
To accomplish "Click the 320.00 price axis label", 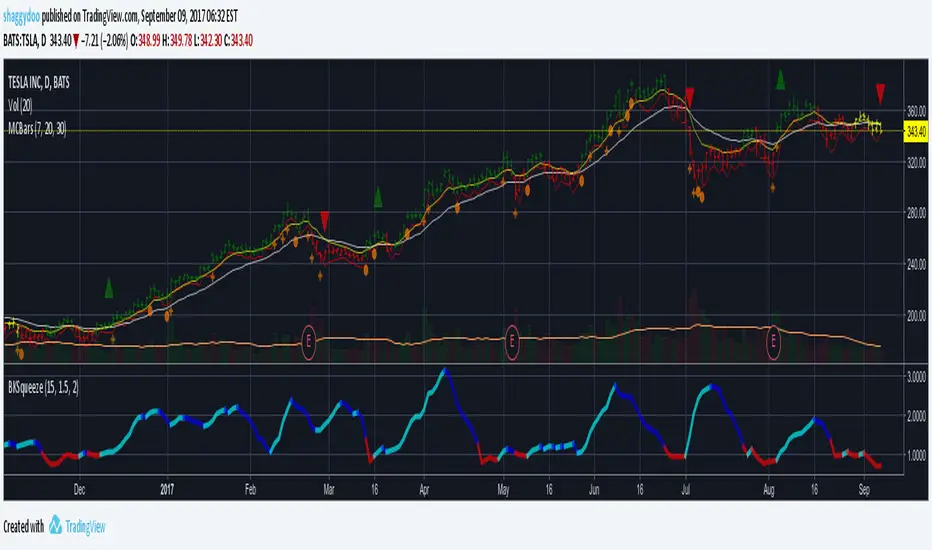I will click(x=916, y=162).
